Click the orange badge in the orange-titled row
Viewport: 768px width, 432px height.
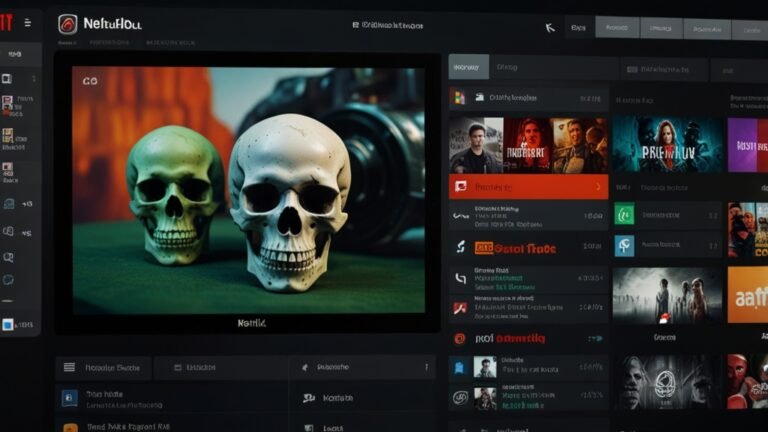[x=483, y=248]
